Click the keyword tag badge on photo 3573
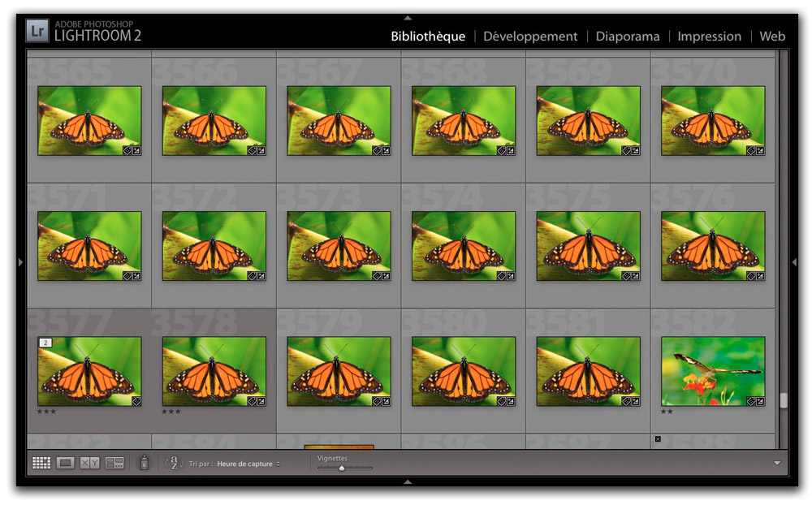 pos(377,276)
